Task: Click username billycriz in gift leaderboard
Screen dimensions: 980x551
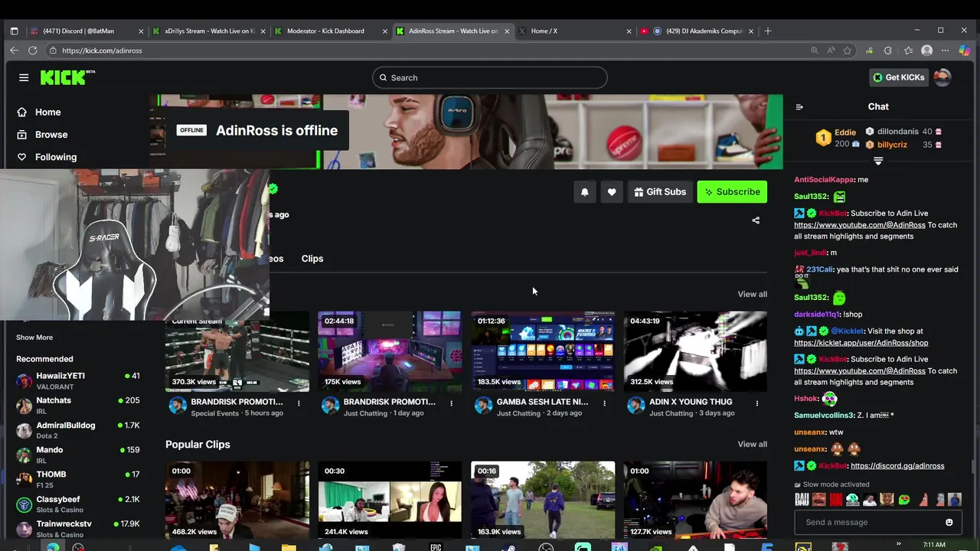Action: (x=892, y=145)
